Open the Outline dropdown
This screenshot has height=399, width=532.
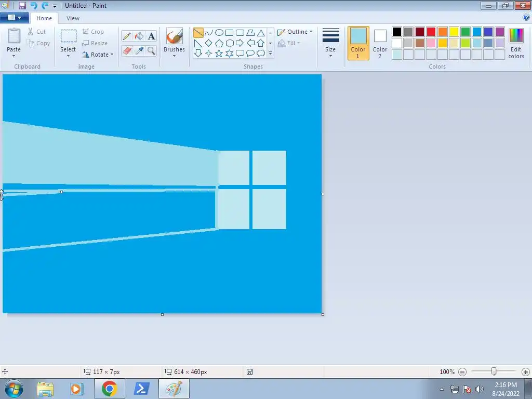[x=295, y=32]
